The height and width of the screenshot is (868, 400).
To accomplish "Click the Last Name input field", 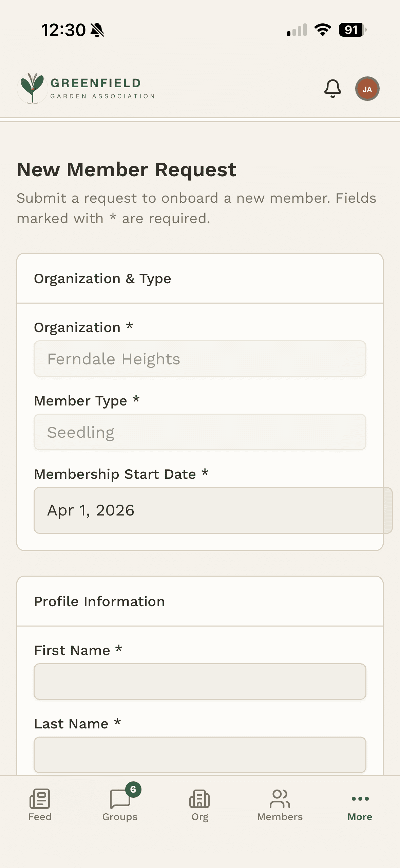I will [200, 755].
